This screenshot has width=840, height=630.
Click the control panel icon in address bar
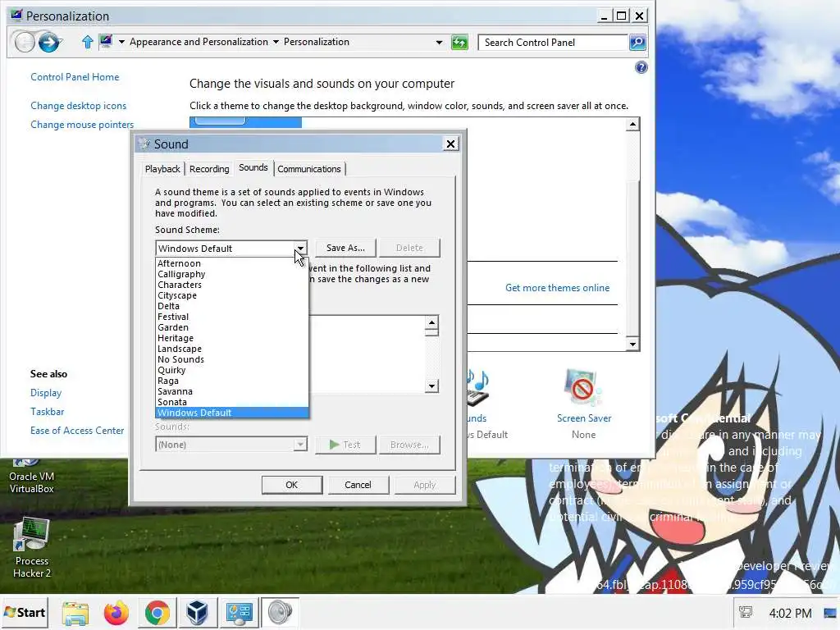coord(106,41)
